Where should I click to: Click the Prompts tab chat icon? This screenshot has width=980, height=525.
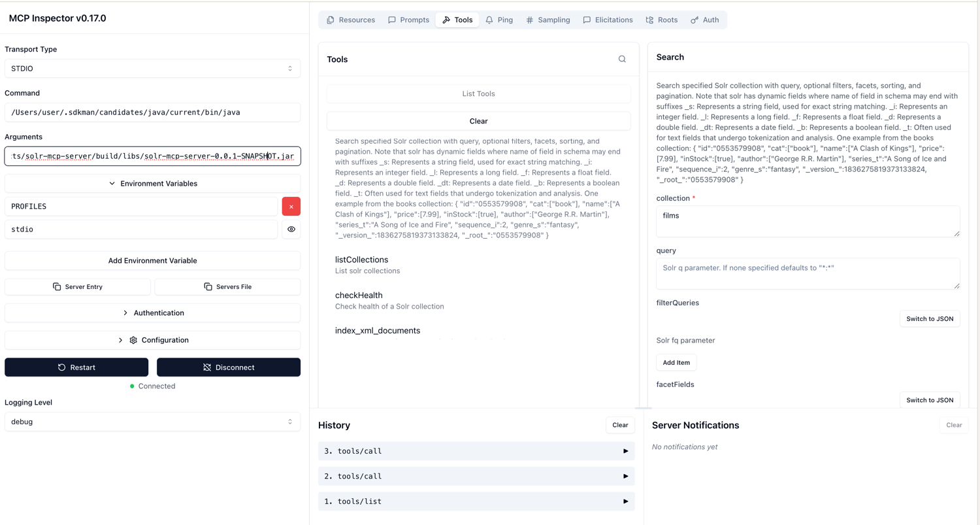point(392,20)
